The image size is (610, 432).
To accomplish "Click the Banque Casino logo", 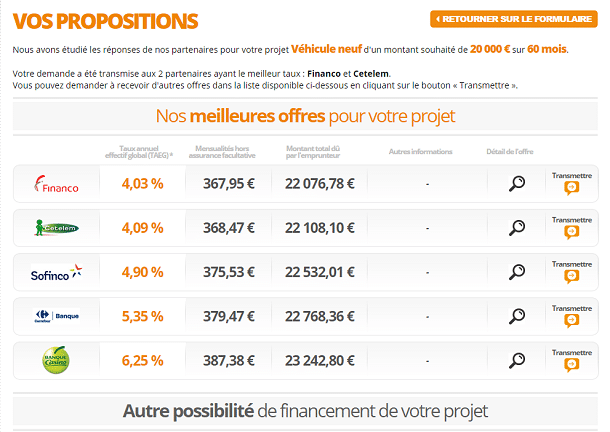I will tap(56, 360).
